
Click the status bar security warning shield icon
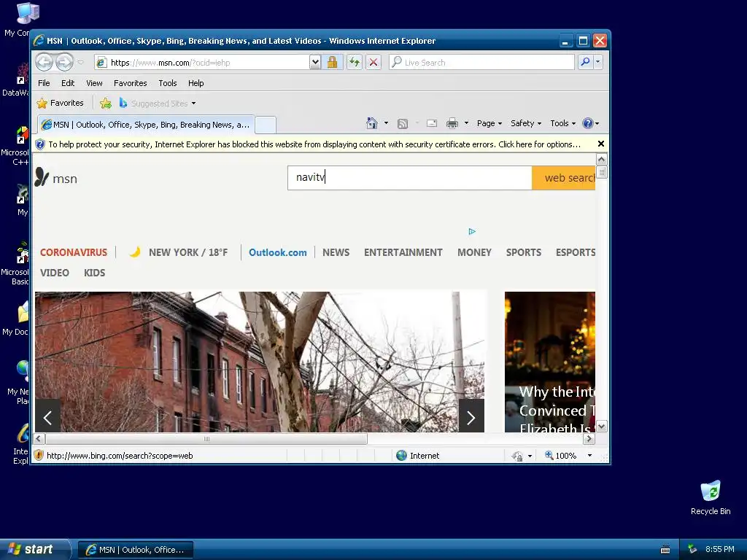click(39, 456)
